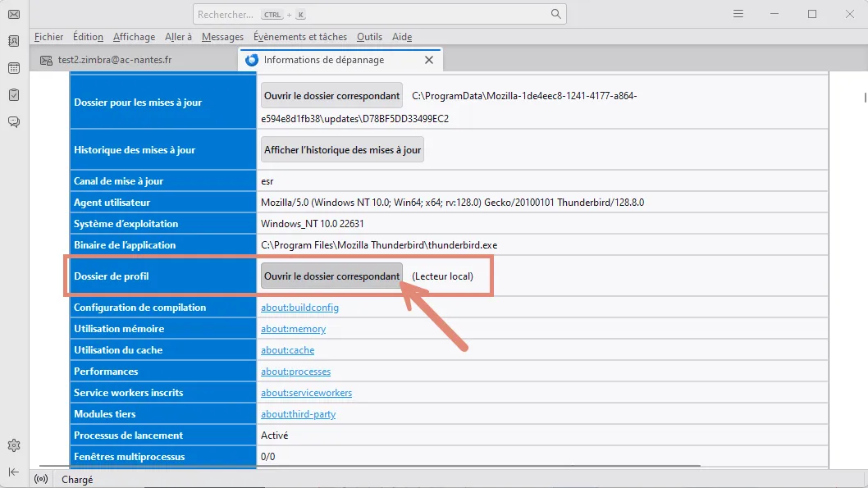Image resolution: width=868 pixels, height=488 pixels.
Task: Click the 0/0 multiprocess value
Action: [x=268, y=457]
